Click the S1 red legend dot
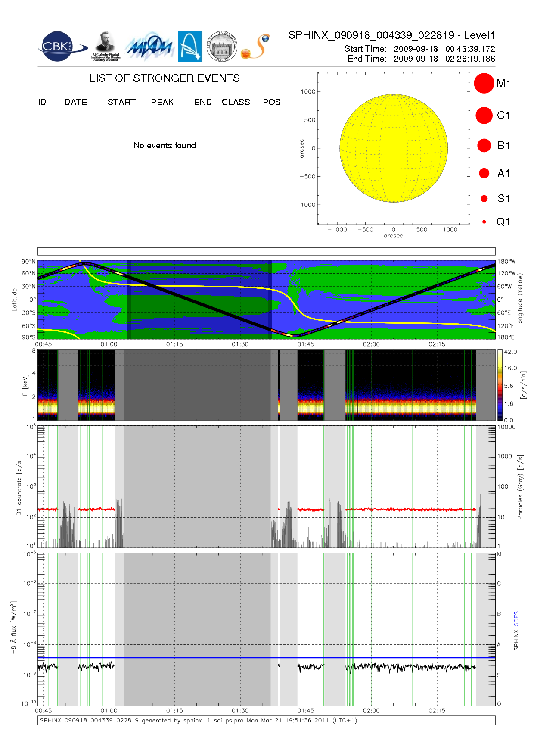The width and height of the screenshot is (534, 756). point(484,199)
